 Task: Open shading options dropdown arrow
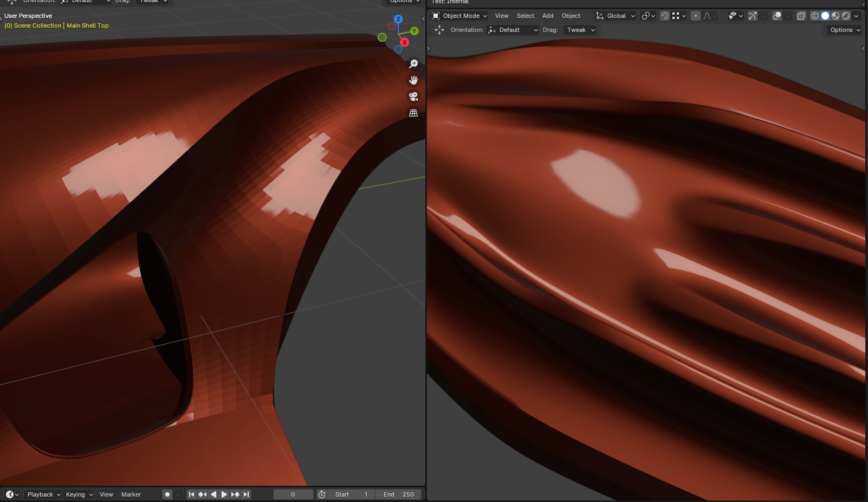click(856, 16)
